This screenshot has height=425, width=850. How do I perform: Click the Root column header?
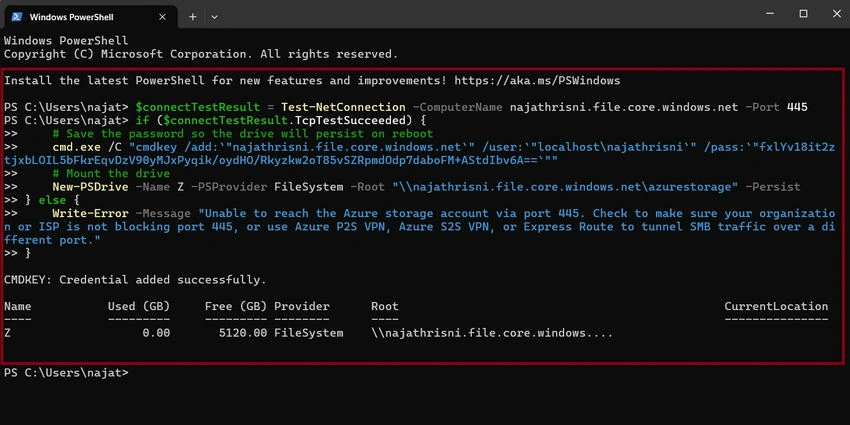[x=385, y=306]
